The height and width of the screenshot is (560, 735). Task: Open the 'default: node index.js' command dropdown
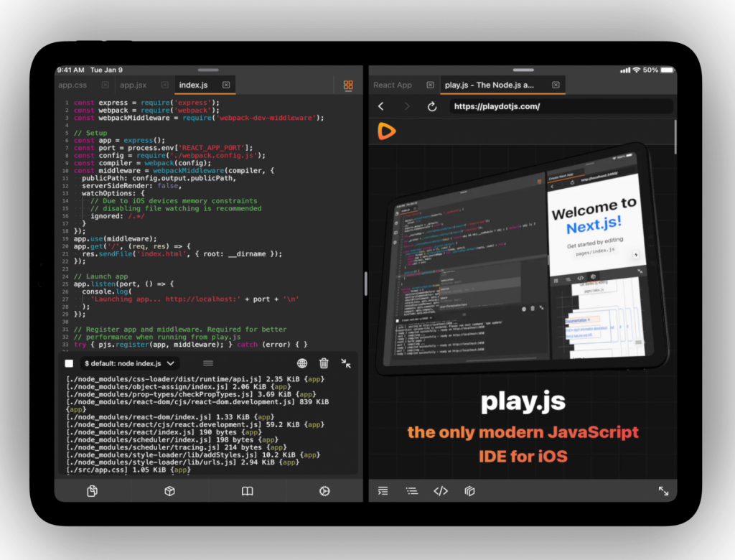[x=129, y=363]
